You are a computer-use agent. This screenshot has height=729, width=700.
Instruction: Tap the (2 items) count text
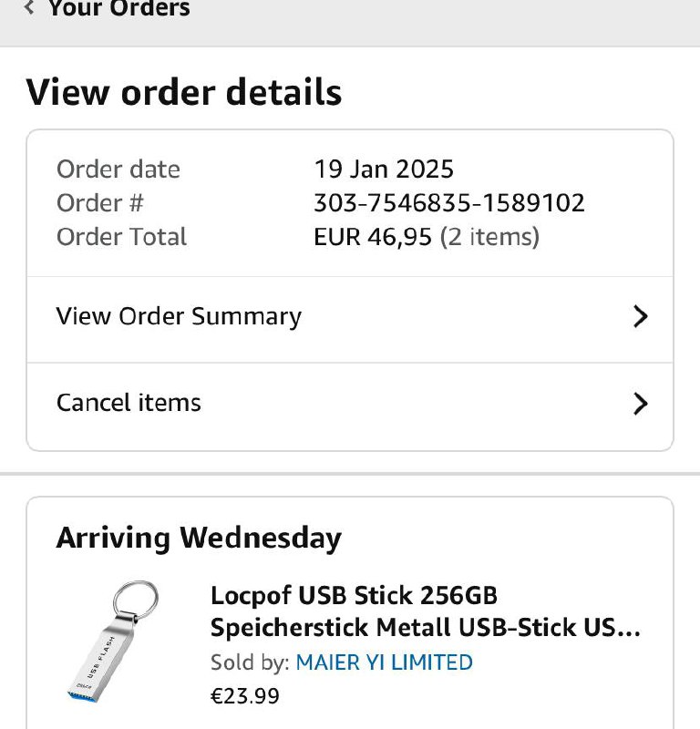click(489, 237)
